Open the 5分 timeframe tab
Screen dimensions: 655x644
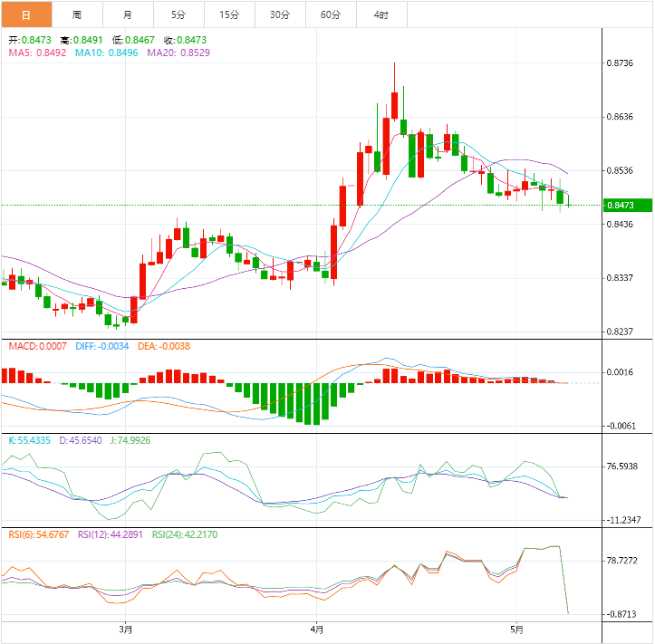tap(178, 15)
